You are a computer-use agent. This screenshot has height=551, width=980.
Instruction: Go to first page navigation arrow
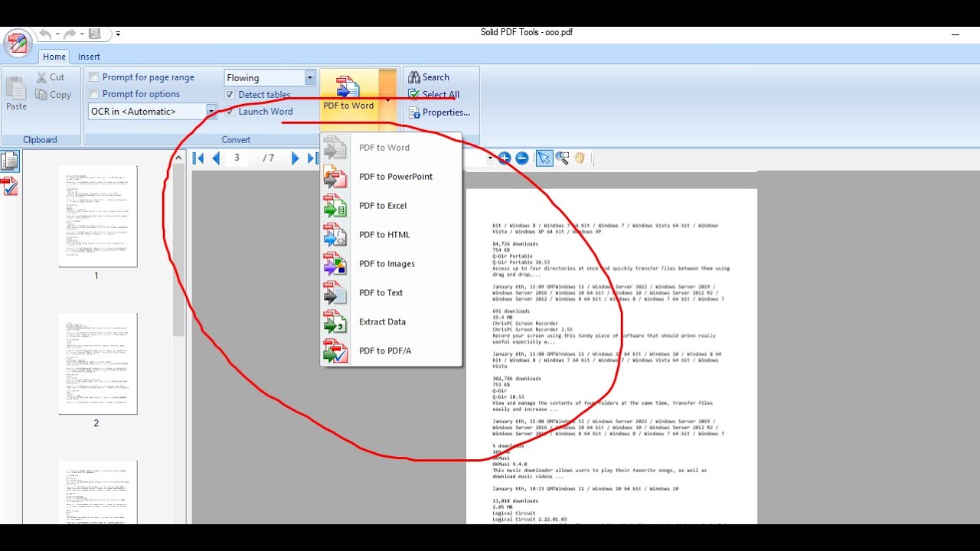[x=198, y=158]
